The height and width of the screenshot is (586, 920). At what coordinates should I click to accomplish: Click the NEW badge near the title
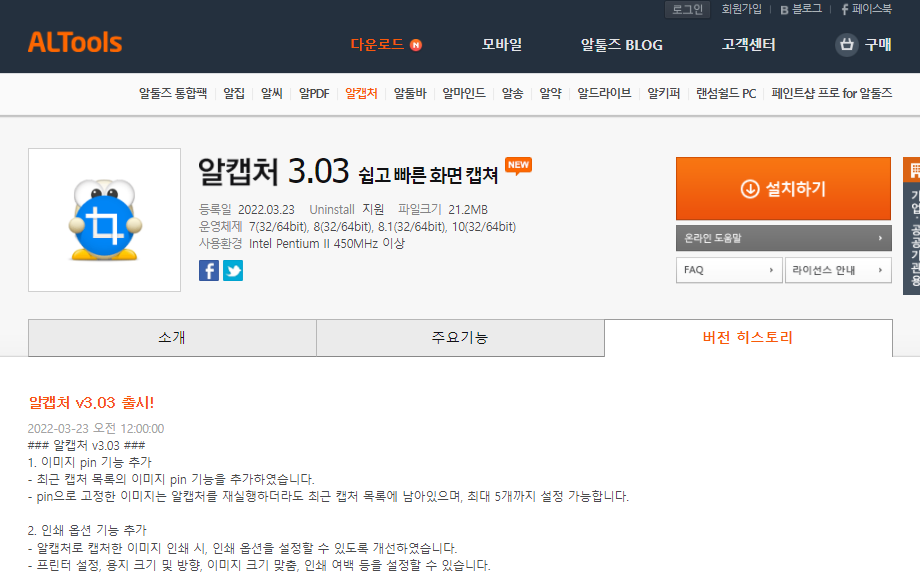click(x=518, y=165)
